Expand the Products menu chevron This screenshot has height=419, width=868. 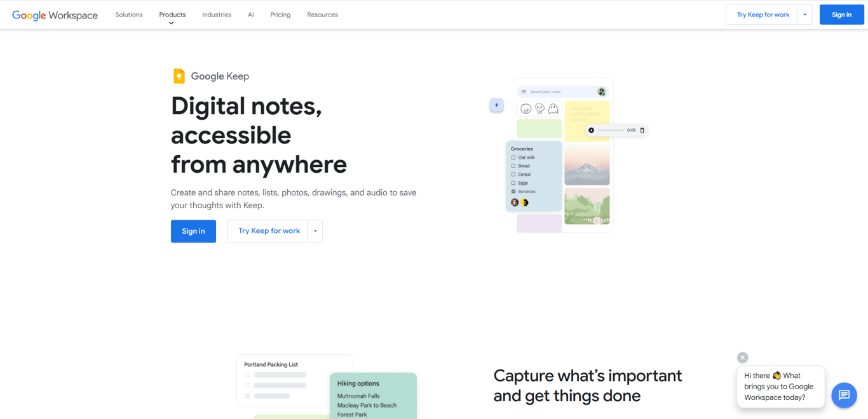pyautogui.click(x=171, y=23)
